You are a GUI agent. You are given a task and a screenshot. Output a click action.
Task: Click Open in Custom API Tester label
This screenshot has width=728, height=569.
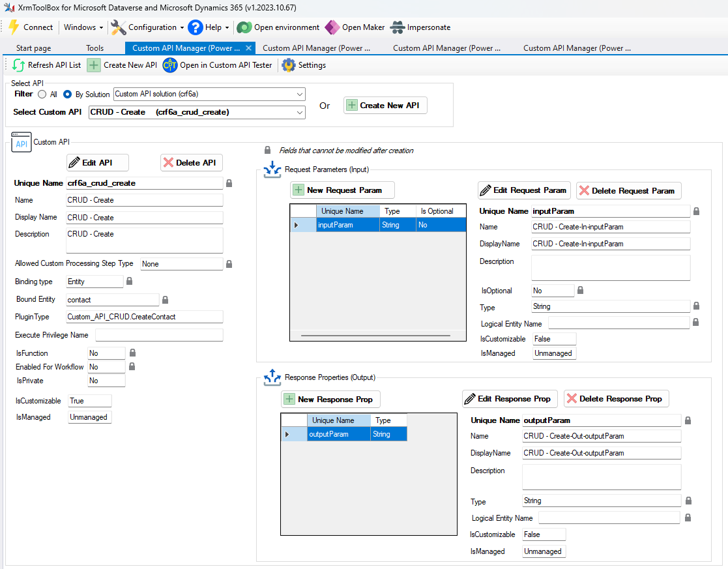226,65
